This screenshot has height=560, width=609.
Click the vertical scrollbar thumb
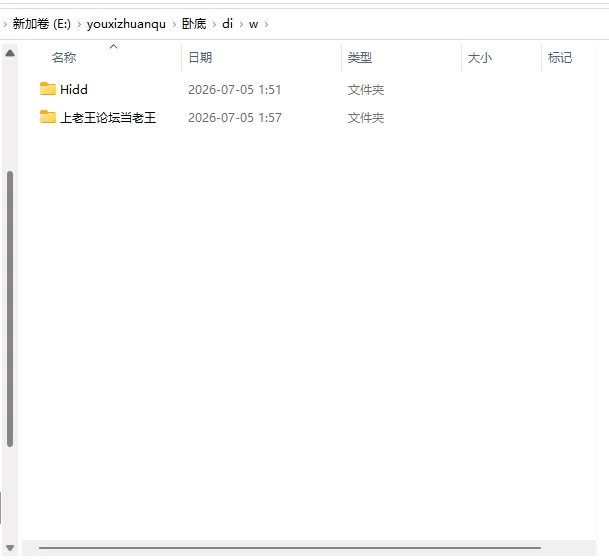click(10, 309)
